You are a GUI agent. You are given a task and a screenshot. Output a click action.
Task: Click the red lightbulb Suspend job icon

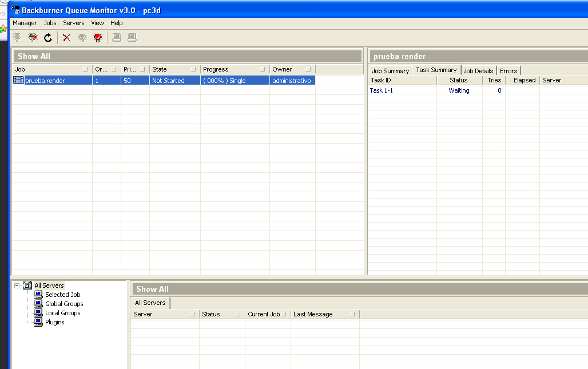98,38
